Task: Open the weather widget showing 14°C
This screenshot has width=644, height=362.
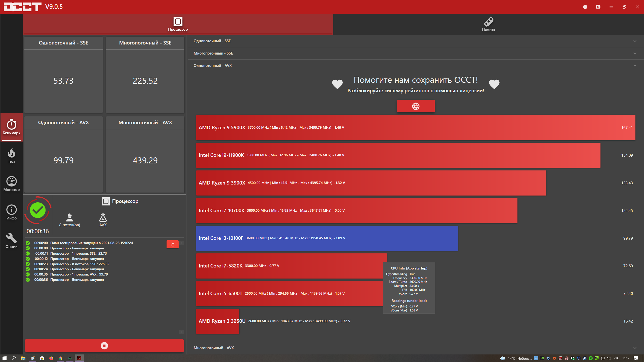Action: coord(516,358)
